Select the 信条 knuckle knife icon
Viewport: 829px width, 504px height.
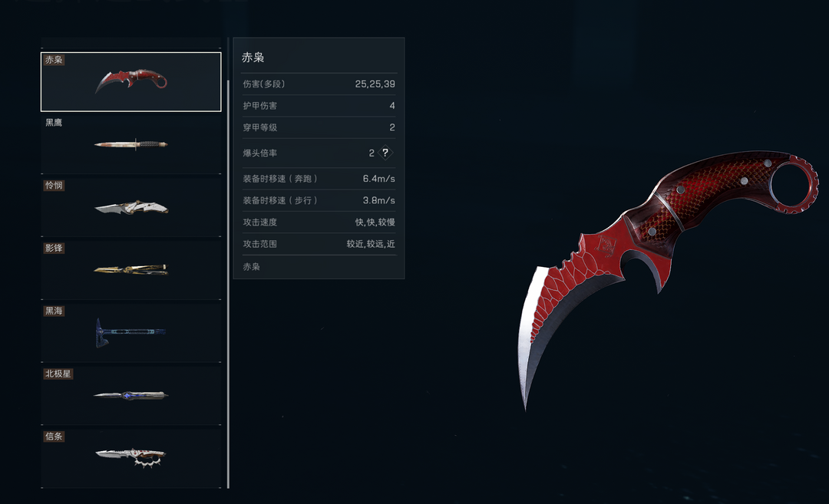[x=131, y=457]
